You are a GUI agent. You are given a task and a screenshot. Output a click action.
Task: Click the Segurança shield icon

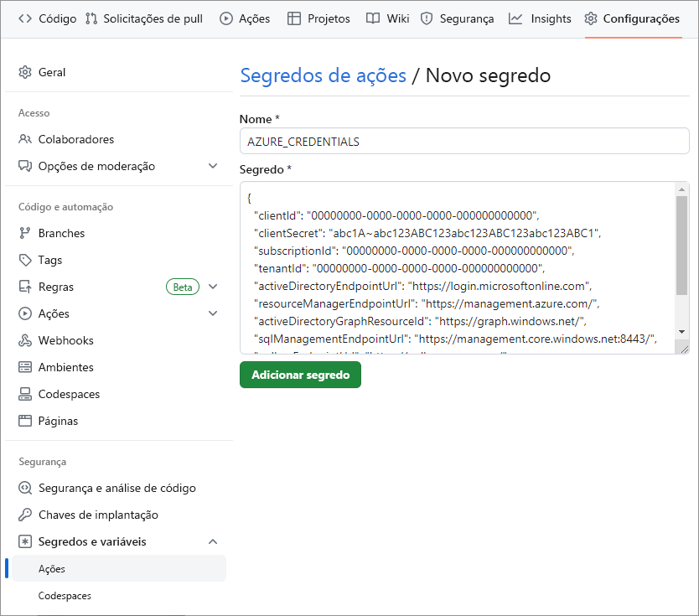pos(427,18)
